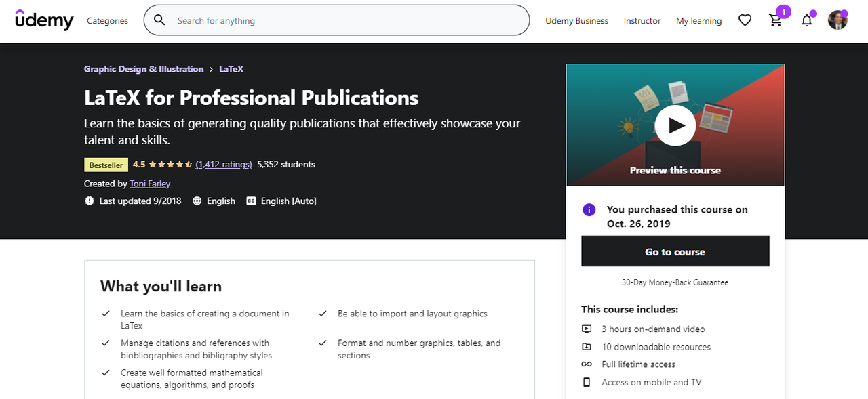Image resolution: width=868 pixels, height=399 pixels.
Task: Open the Categories menu
Action: (107, 21)
